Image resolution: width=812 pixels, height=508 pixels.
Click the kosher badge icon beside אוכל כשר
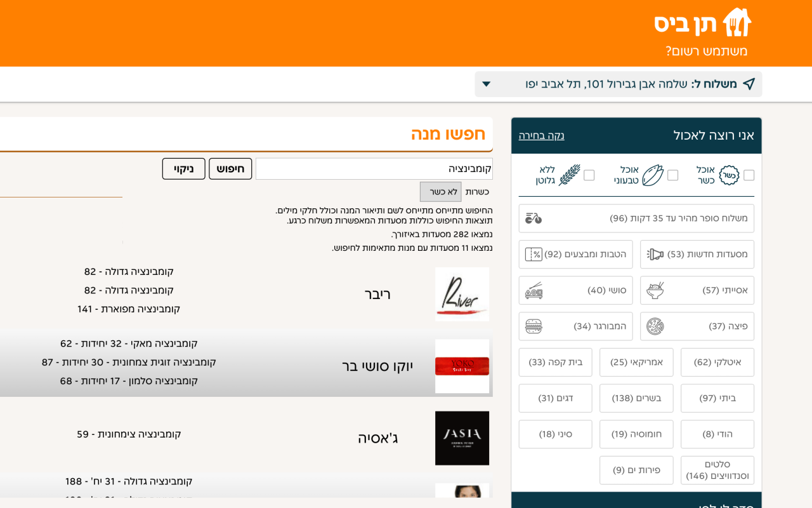[729, 175]
